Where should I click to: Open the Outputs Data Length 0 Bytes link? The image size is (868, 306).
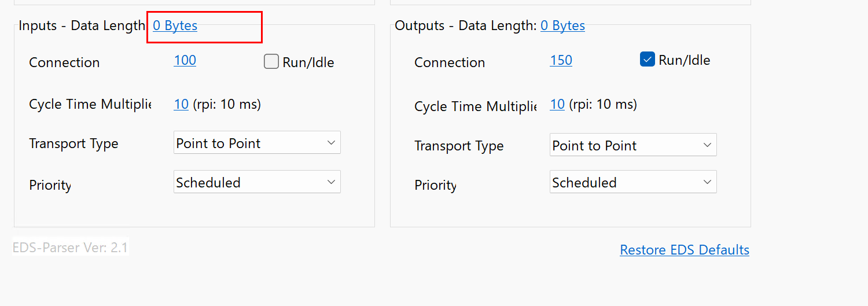pyautogui.click(x=562, y=26)
